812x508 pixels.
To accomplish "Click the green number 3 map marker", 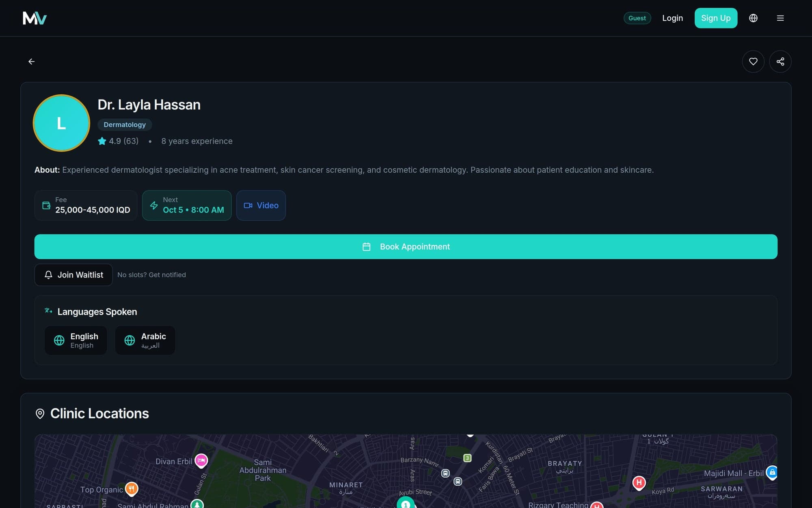I will [467, 458].
